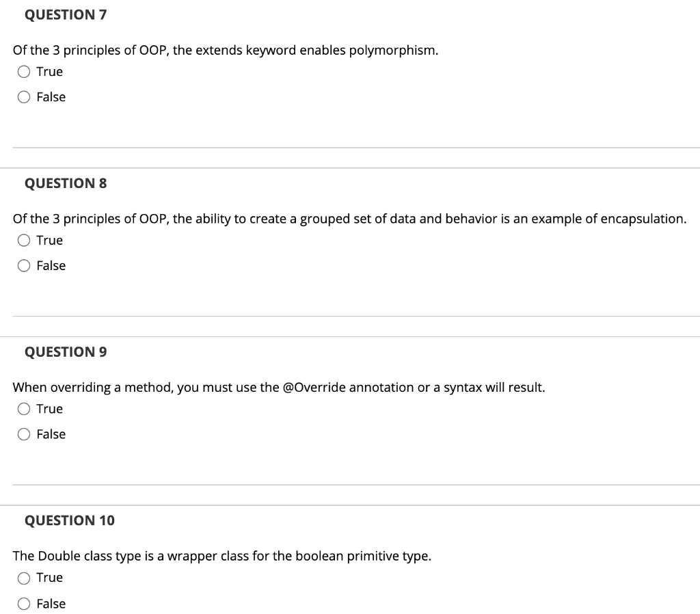The height and width of the screenshot is (614, 700).
Task: Select True for Question 10
Action: point(23,577)
